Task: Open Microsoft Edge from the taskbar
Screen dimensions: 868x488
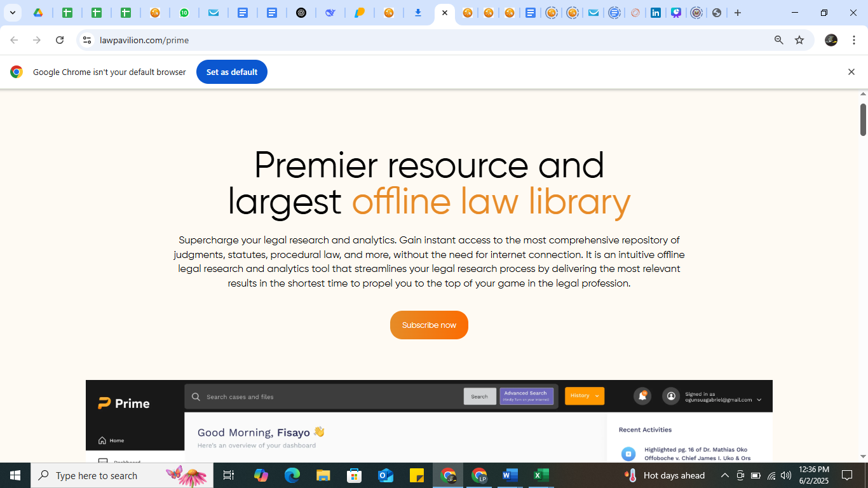Action: pyautogui.click(x=292, y=475)
